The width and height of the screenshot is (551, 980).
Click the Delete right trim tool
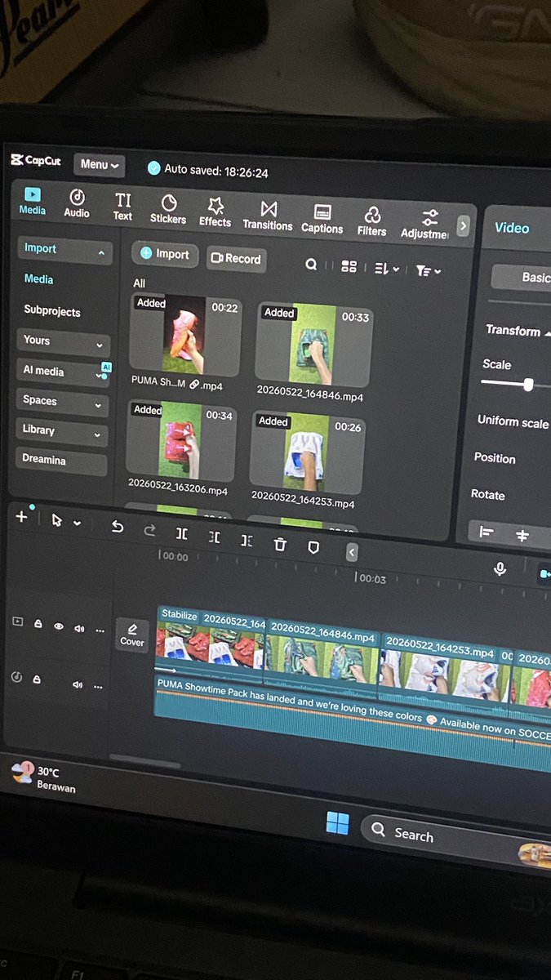pyautogui.click(x=247, y=541)
